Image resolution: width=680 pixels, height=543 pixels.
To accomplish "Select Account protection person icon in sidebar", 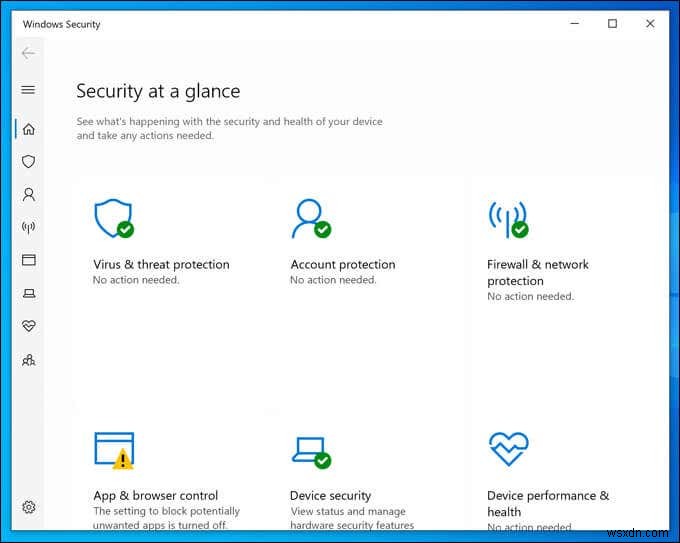I will tap(28, 195).
